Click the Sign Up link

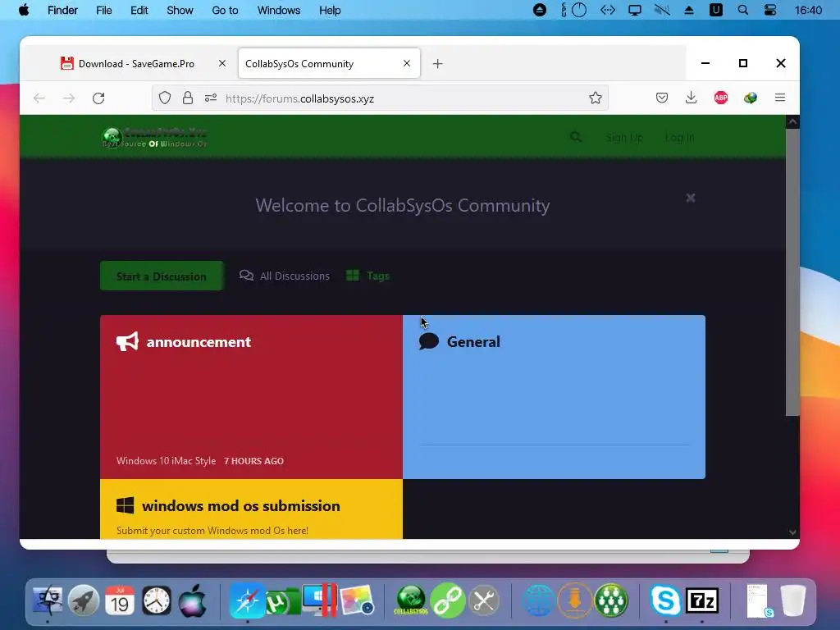624,138
